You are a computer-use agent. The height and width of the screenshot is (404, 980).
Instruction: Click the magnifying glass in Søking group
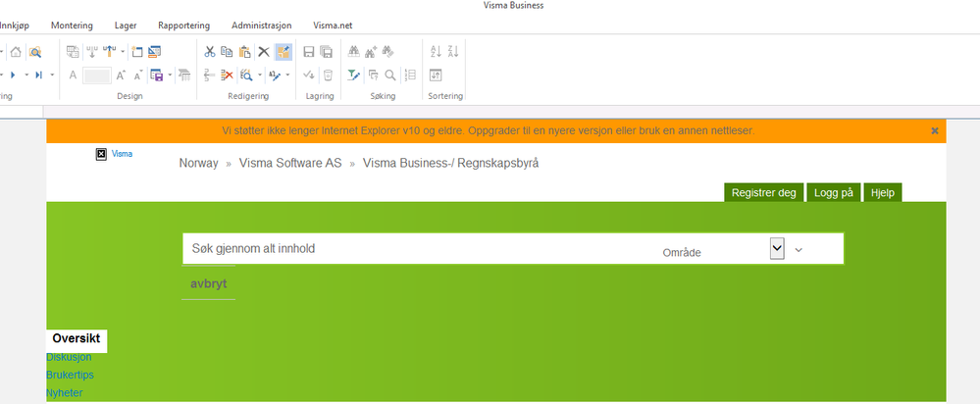coord(390,75)
